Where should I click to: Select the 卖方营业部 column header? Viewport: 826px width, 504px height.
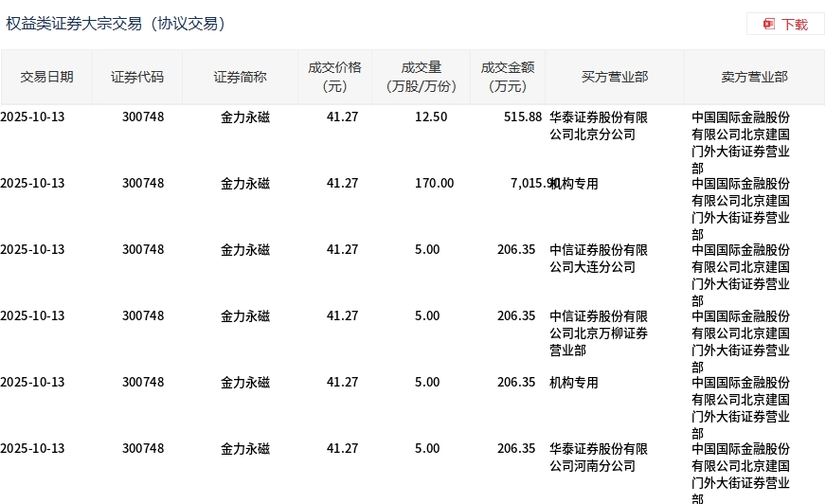click(x=754, y=77)
